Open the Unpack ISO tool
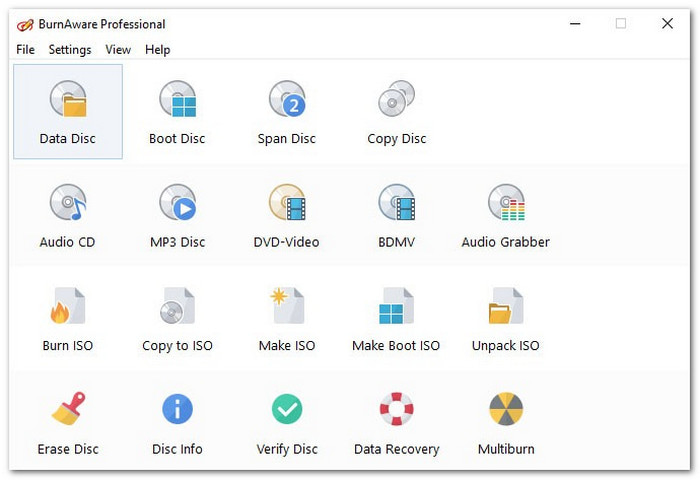Image resolution: width=700 pixels, height=480 pixels. [x=506, y=319]
